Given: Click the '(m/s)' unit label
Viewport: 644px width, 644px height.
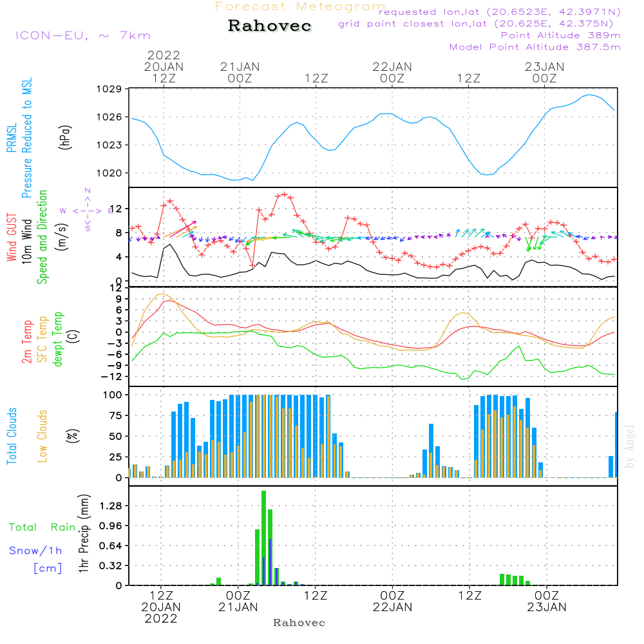Looking at the screenshot, I should pos(62,238).
